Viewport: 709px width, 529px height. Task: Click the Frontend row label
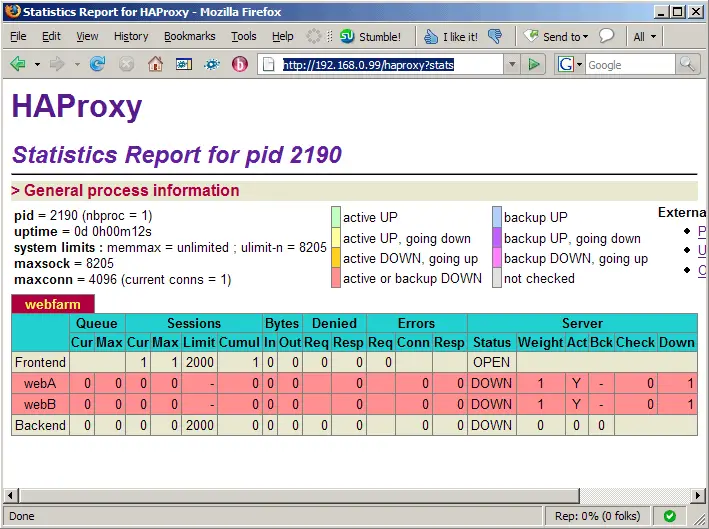[40, 362]
